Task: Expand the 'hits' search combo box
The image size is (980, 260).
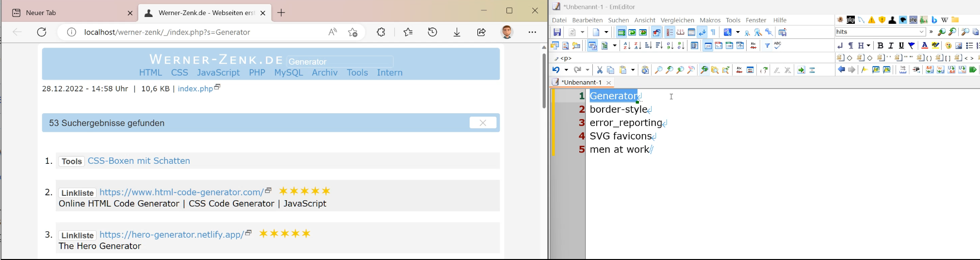Action: (922, 32)
